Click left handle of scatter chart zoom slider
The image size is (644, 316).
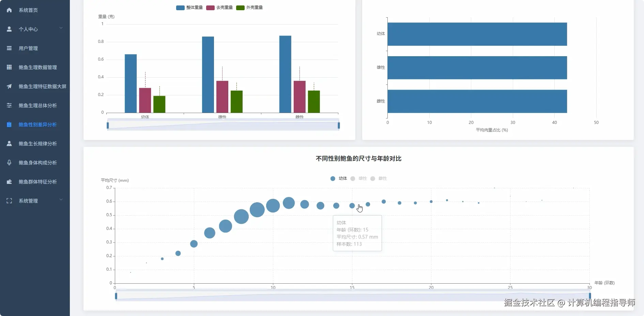coord(116,296)
